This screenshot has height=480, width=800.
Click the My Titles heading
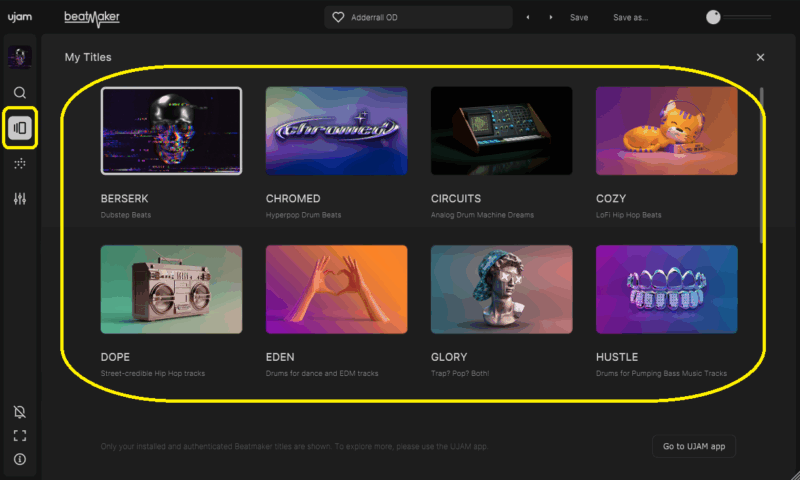pyautogui.click(x=88, y=57)
